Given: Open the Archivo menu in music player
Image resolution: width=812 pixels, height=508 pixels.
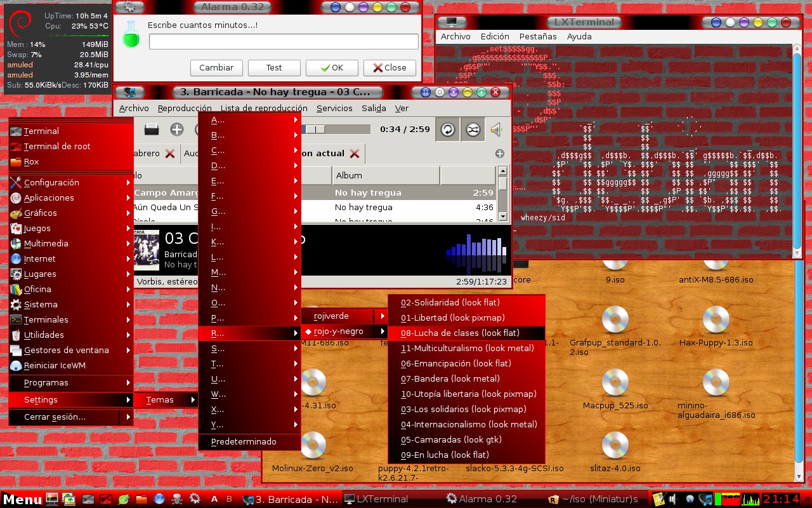Looking at the screenshot, I should (x=134, y=109).
